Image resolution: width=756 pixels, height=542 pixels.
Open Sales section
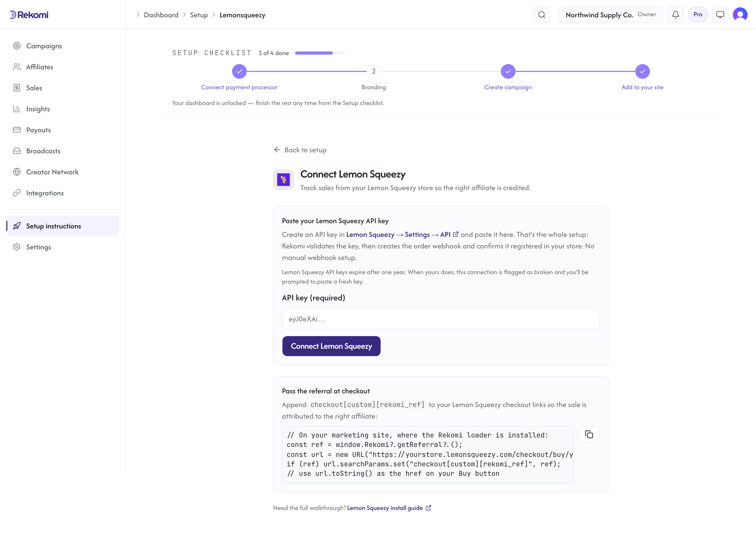point(63,88)
